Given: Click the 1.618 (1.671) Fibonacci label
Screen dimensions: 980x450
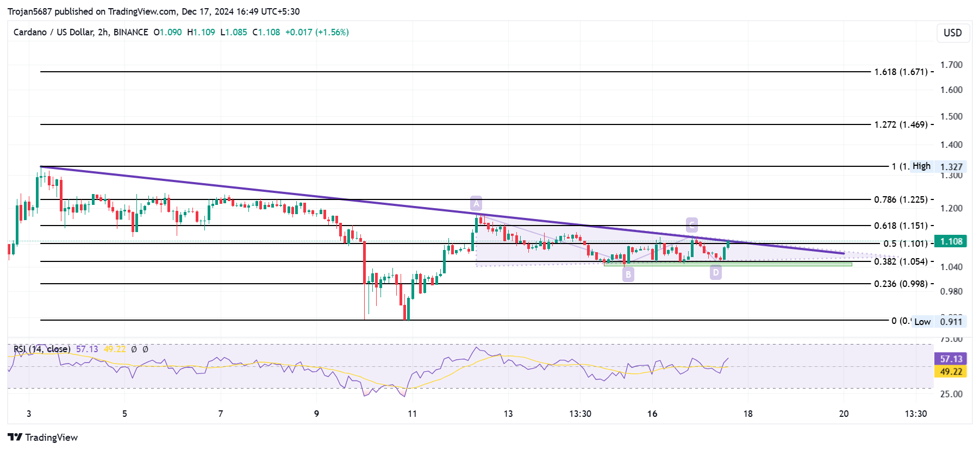Looking at the screenshot, I should click(x=901, y=72).
